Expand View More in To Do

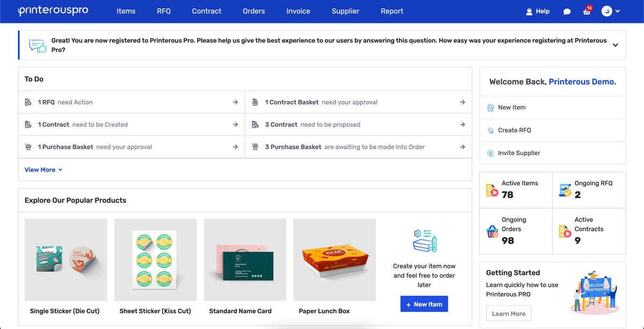tap(43, 170)
